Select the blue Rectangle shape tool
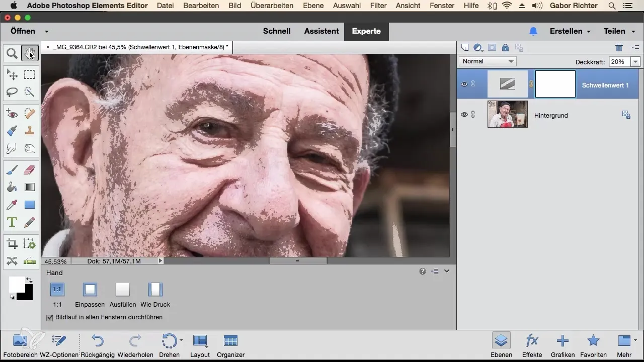The image size is (644, 362). tap(29, 205)
